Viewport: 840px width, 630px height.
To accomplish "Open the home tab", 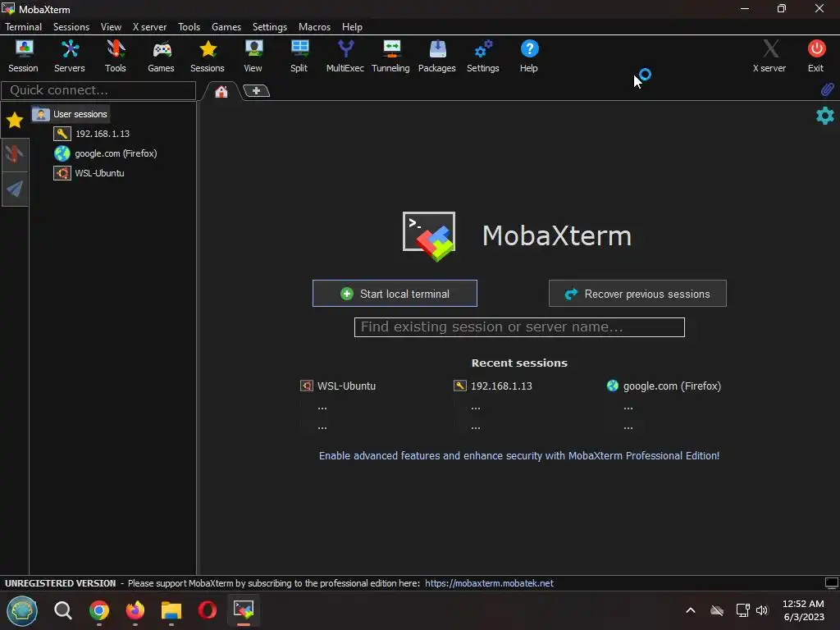I will pyautogui.click(x=221, y=92).
